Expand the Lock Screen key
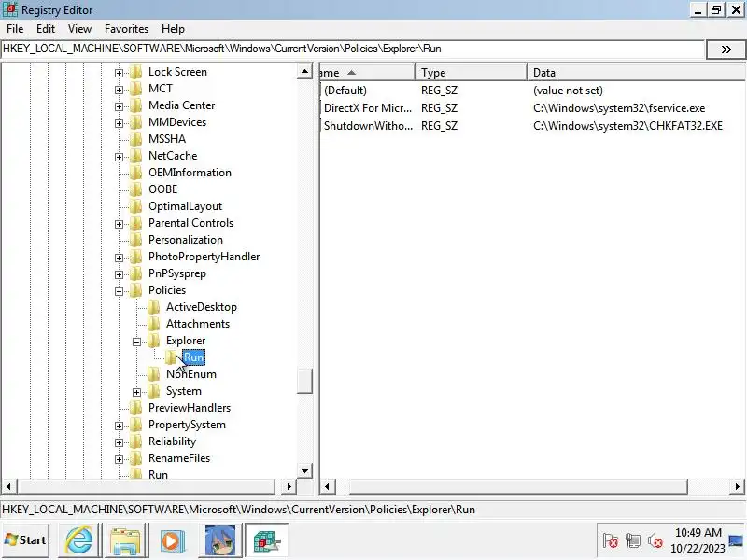Screen dimensions: 747x560 [120, 73]
